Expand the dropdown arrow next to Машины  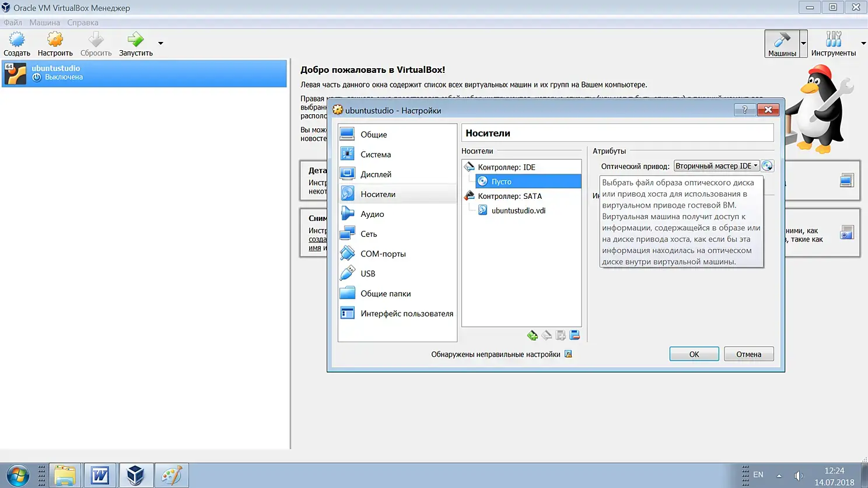click(803, 44)
